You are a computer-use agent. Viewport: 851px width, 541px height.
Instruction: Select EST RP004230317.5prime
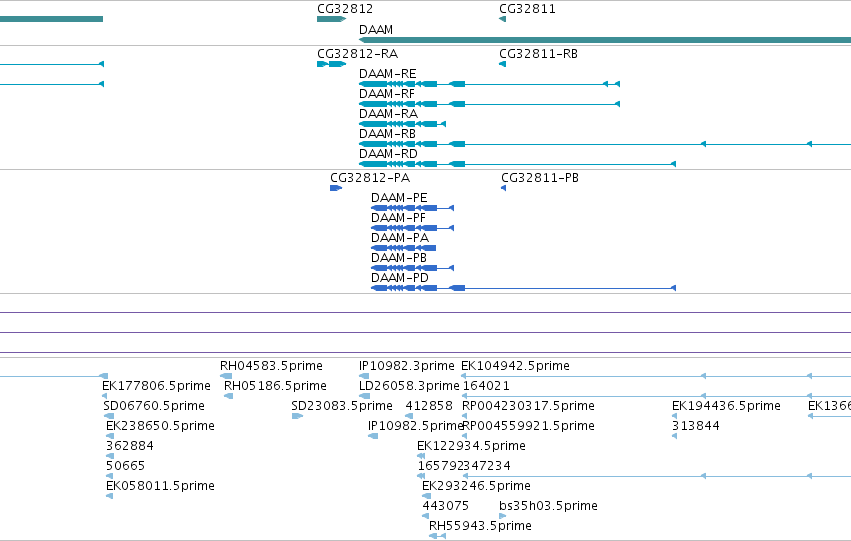pyautogui.click(x=528, y=406)
